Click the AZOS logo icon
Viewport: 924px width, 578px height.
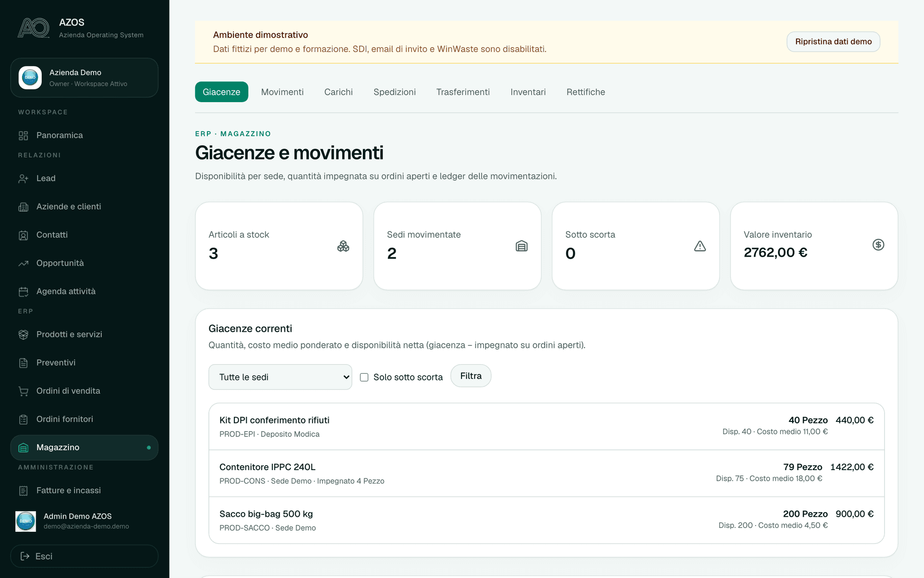[34, 28]
